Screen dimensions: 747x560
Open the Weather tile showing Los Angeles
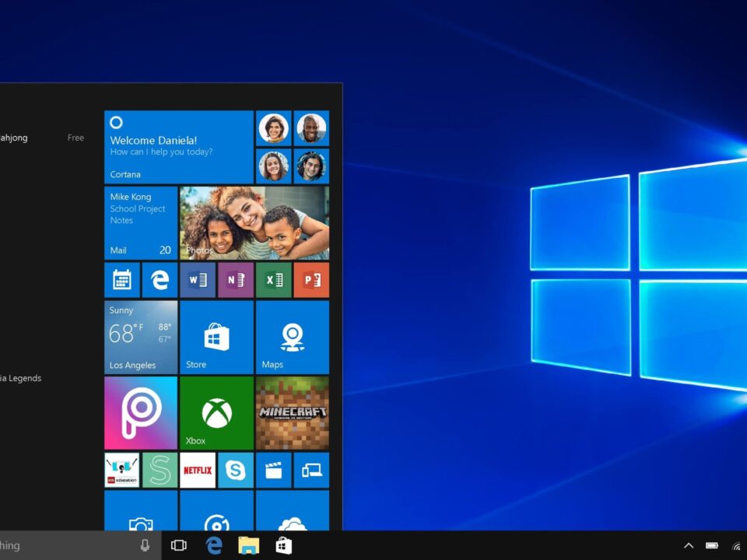(x=140, y=336)
